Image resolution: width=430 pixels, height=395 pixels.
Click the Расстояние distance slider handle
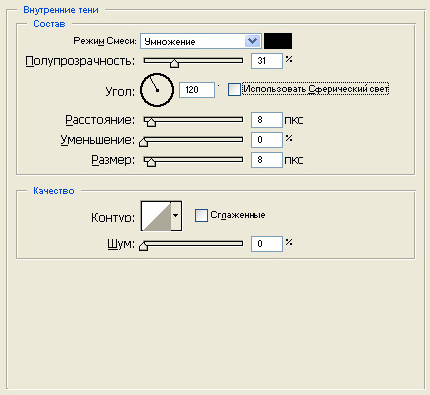click(151, 122)
